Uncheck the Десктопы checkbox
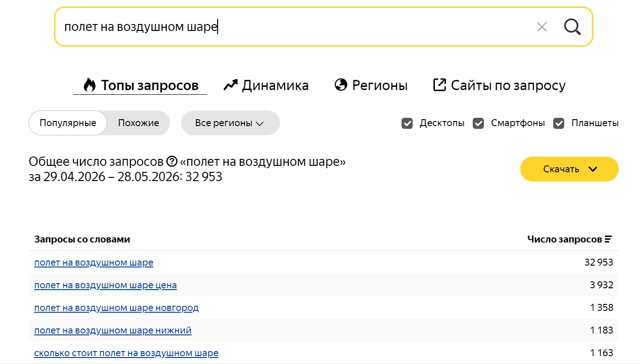 click(407, 123)
